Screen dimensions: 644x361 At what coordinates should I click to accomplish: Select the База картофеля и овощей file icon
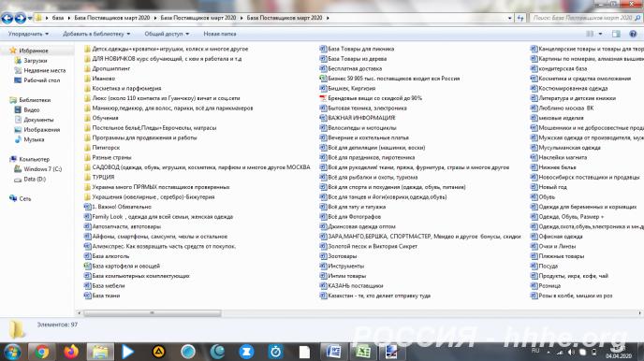pos(87,266)
